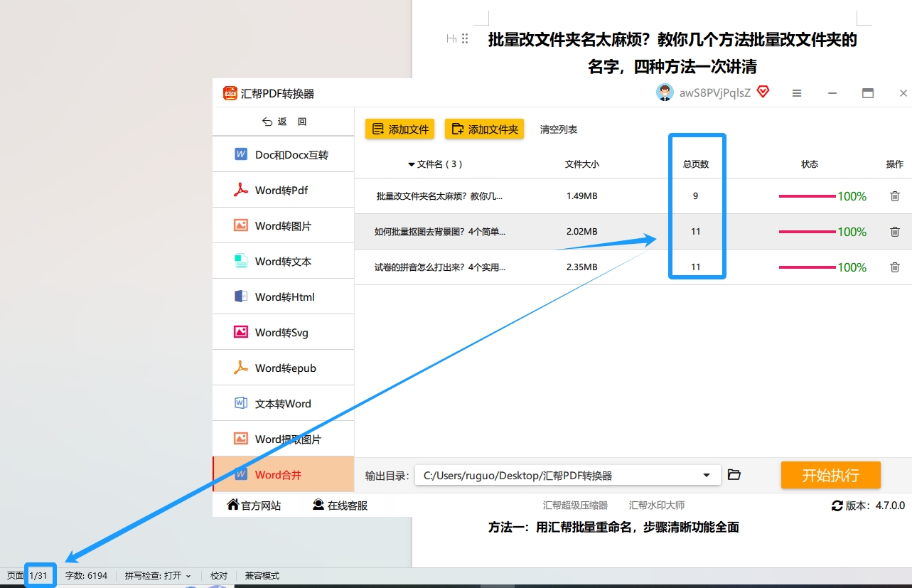
Task: Delete the 批量改文件夹名太麻烦 file row via trash icon
Action: tap(895, 196)
